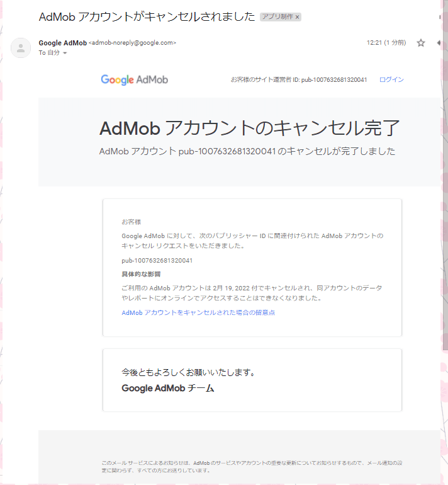Click the Google AdMob チーム signature

click(x=167, y=389)
